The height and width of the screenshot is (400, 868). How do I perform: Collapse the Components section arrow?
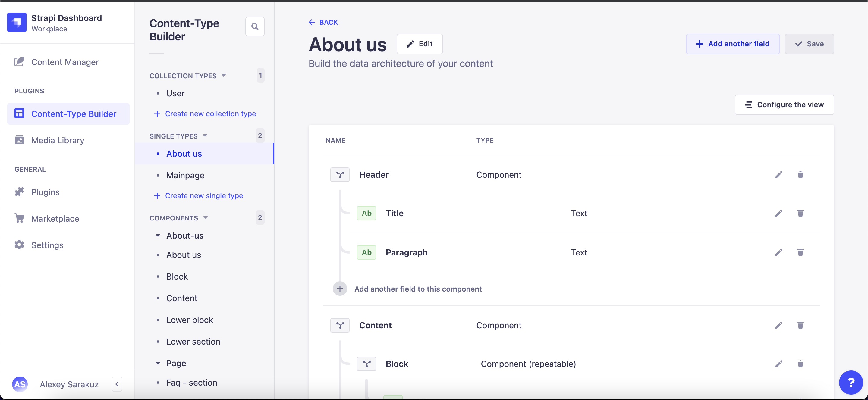click(x=206, y=218)
